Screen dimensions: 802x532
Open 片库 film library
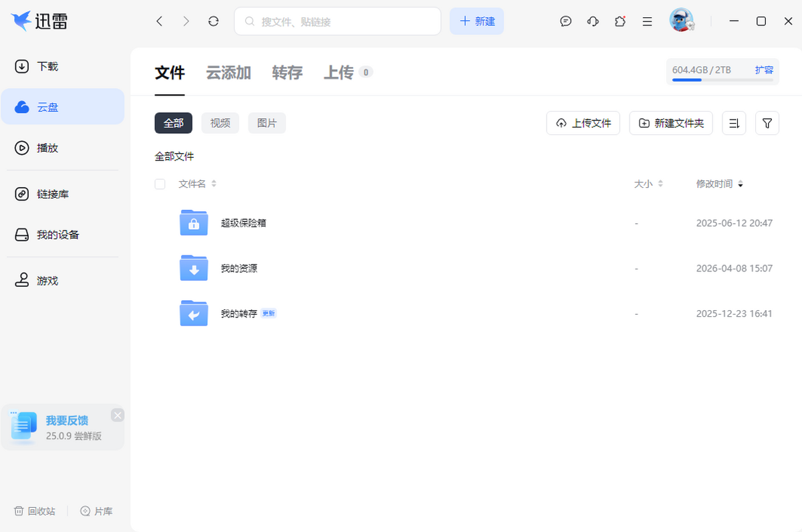pos(96,511)
